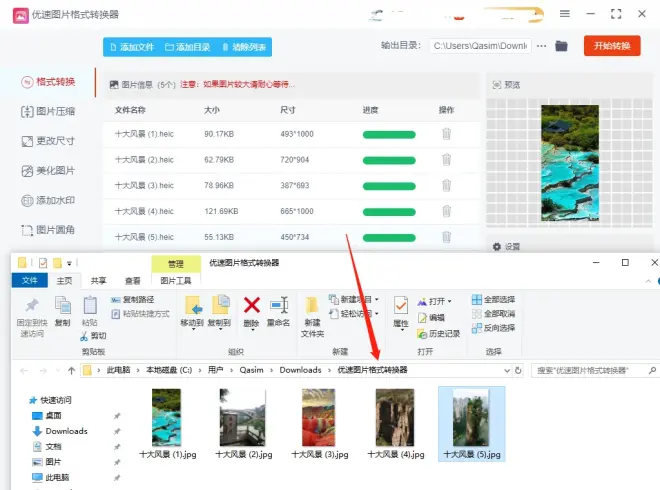Click the Explorer search box
The image size is (660, 490).
594,370
